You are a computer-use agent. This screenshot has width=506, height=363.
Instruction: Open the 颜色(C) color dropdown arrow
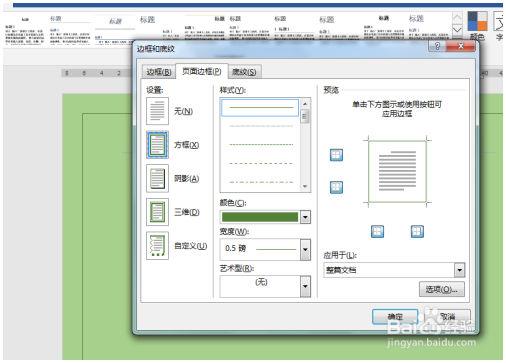pos(305,217)
